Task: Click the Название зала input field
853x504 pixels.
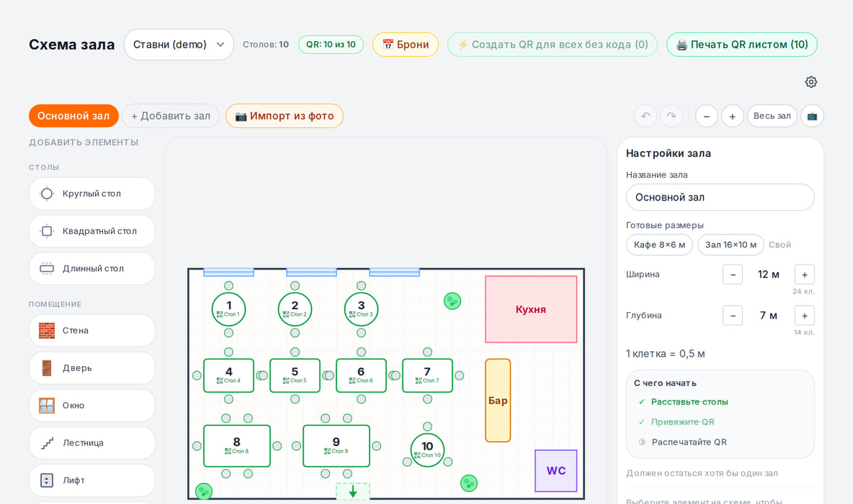Action: point(720,198)
